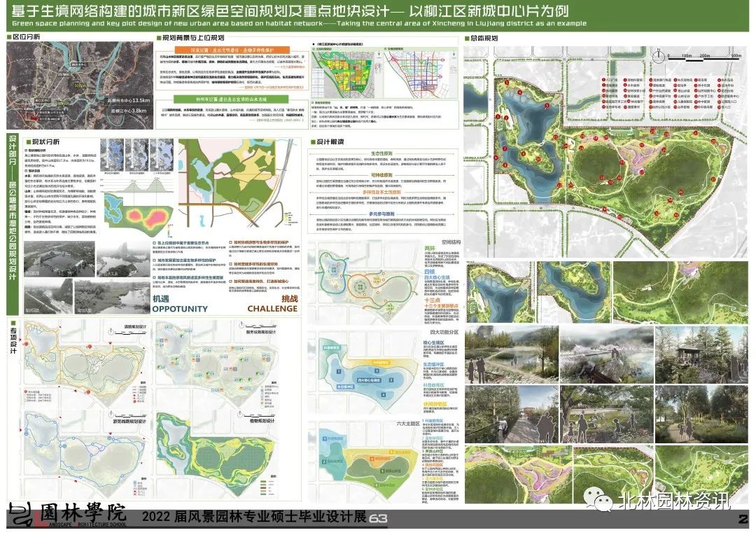Click the main Chinese poster title
The height and width of the screenshot is (535, 756).
coord(290,11)
